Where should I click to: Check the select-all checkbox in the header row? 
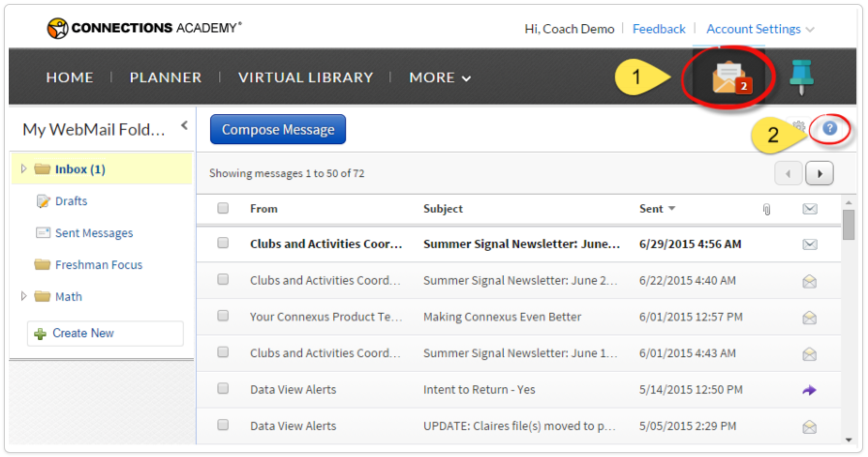click(223, 208)
